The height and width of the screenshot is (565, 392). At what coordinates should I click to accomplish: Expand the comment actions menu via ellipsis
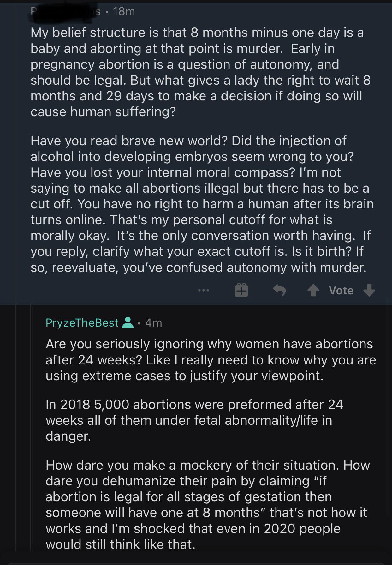pos(204,291)
